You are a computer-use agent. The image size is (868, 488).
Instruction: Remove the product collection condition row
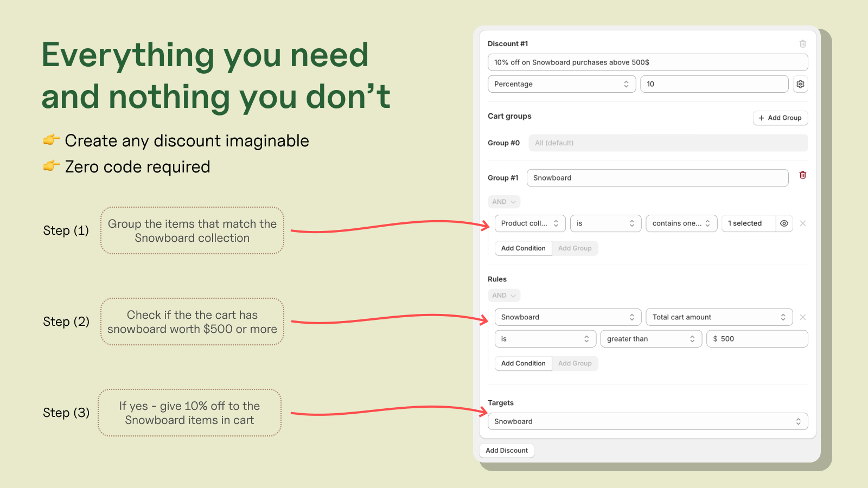click(802, 223)
